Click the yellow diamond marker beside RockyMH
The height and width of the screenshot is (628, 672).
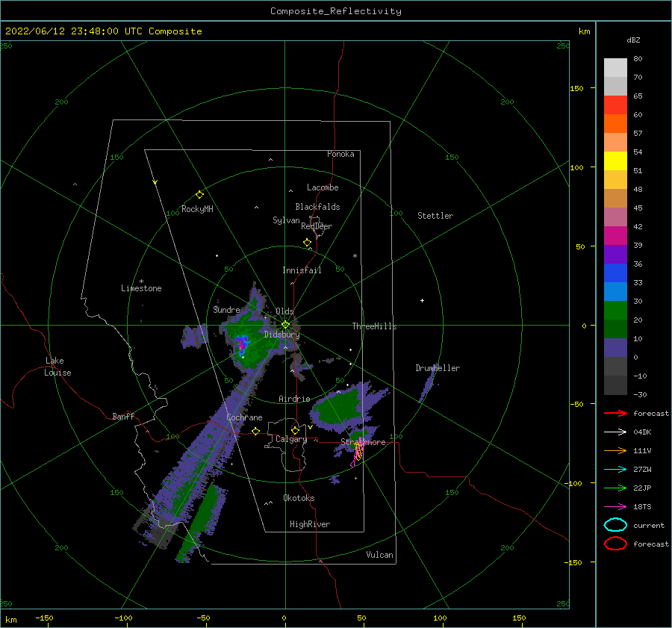199,195
